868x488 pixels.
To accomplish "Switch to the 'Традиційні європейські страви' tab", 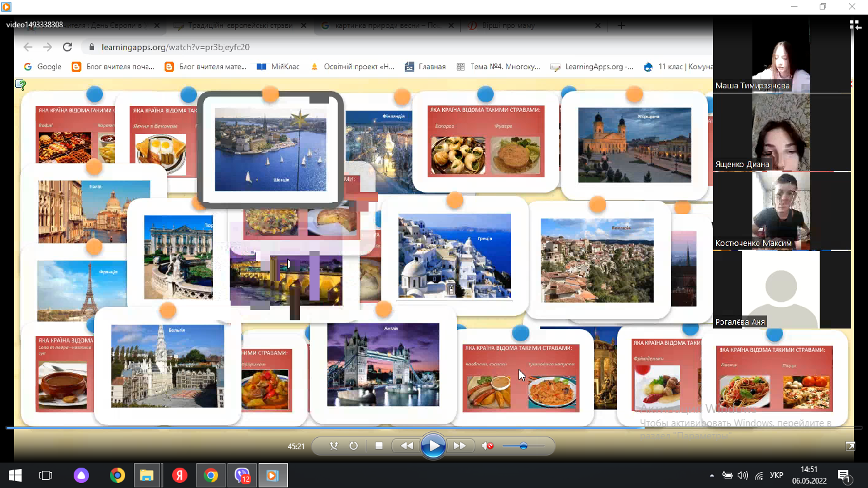I will [239, 26].
